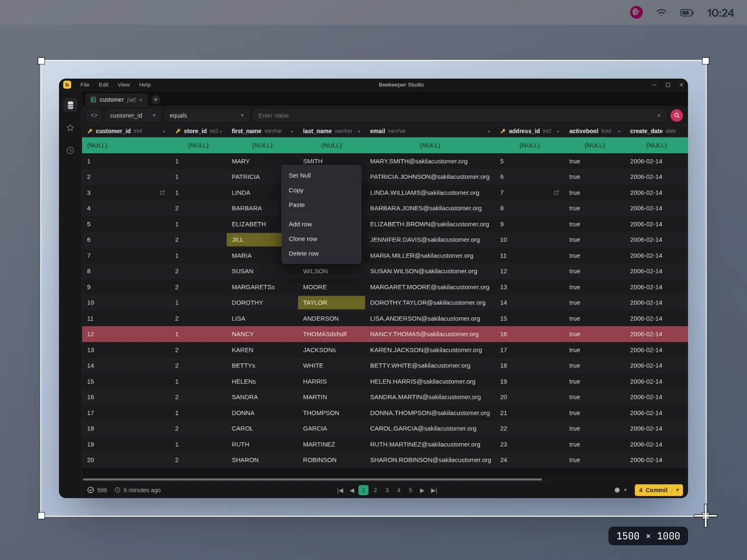This screenshot has height=560, width=747.
Task: Click the Enter Value filter field
Action: point(460,115)
